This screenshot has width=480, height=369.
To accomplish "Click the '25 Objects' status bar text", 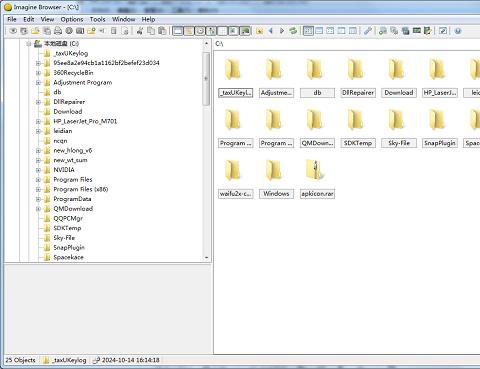I will (x=20, y=360).
